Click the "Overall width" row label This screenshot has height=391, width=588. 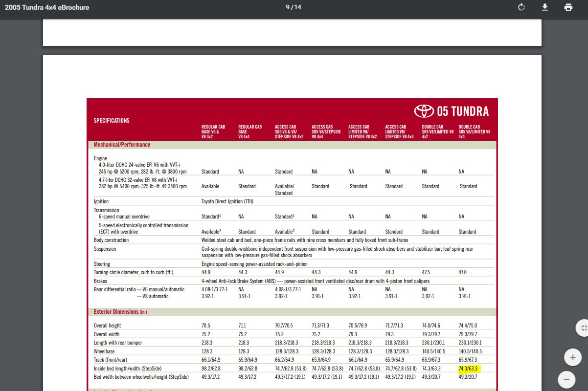(x=107, y=335)
